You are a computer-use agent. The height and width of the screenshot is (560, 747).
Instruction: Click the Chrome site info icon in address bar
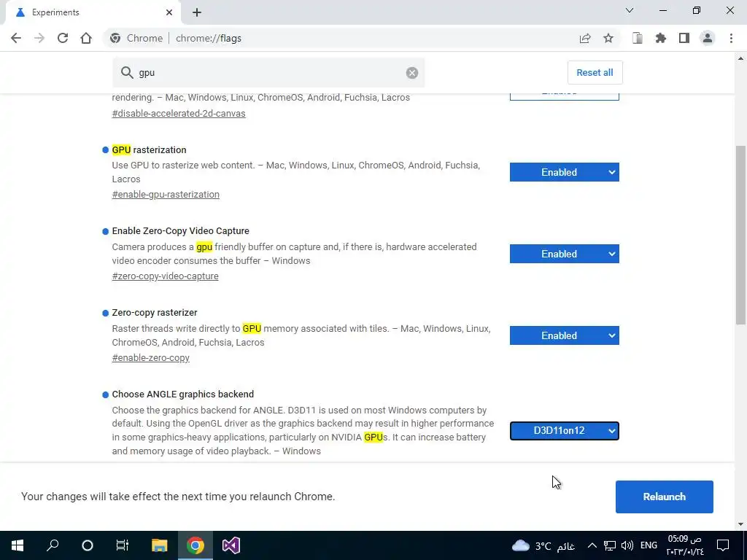tap(115, 38)
